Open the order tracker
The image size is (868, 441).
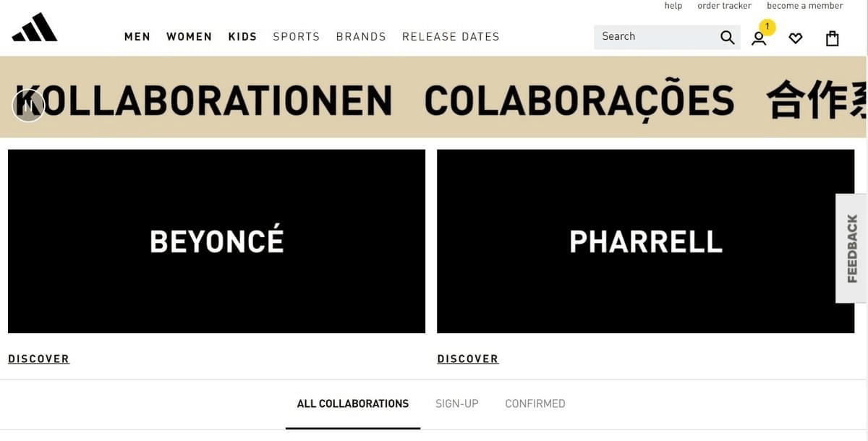coord(724,5)
